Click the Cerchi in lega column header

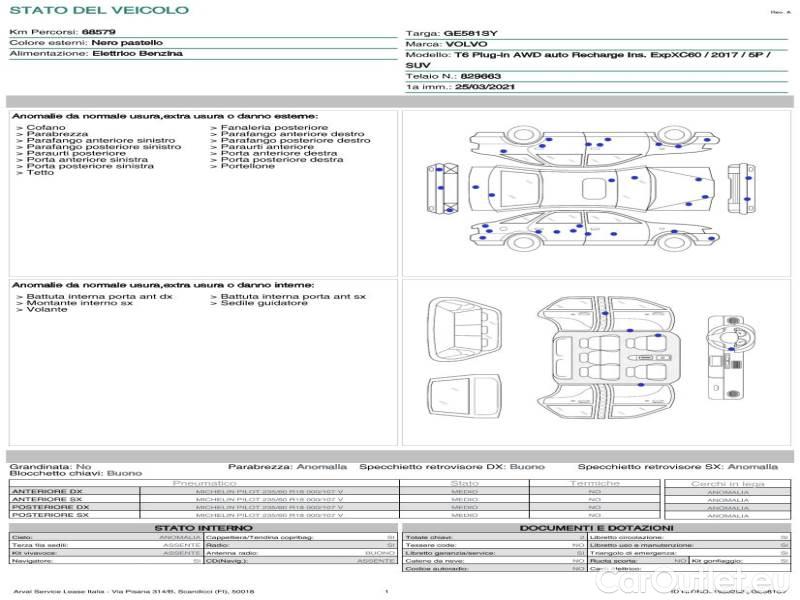pyautogui.click(x=727, y=483)
